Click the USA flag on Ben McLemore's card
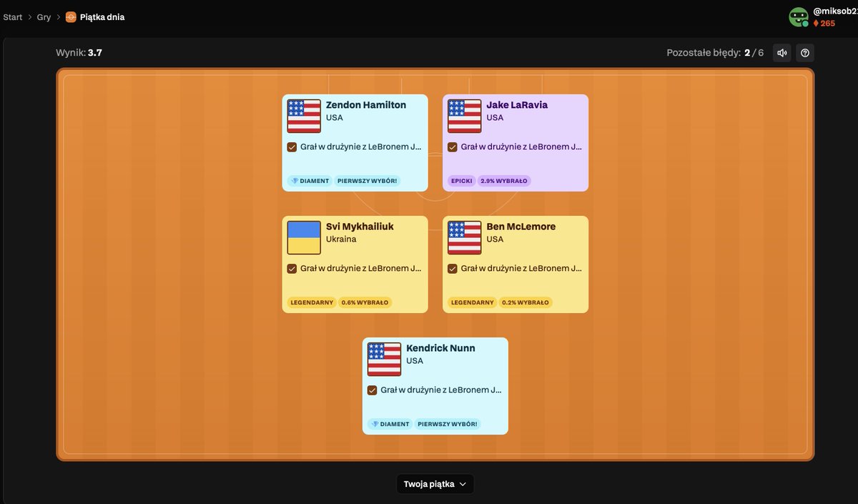The image size is (858, 504). pos(465,237)
